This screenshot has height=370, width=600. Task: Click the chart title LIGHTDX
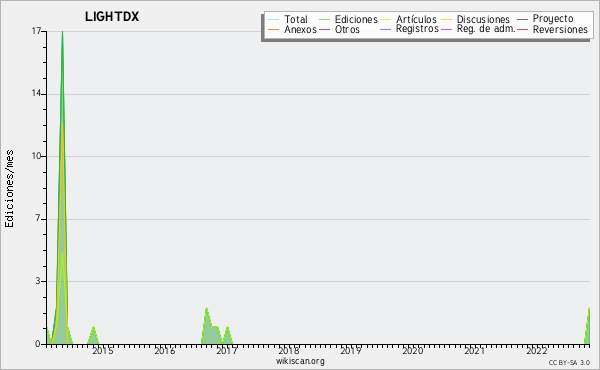112,16
